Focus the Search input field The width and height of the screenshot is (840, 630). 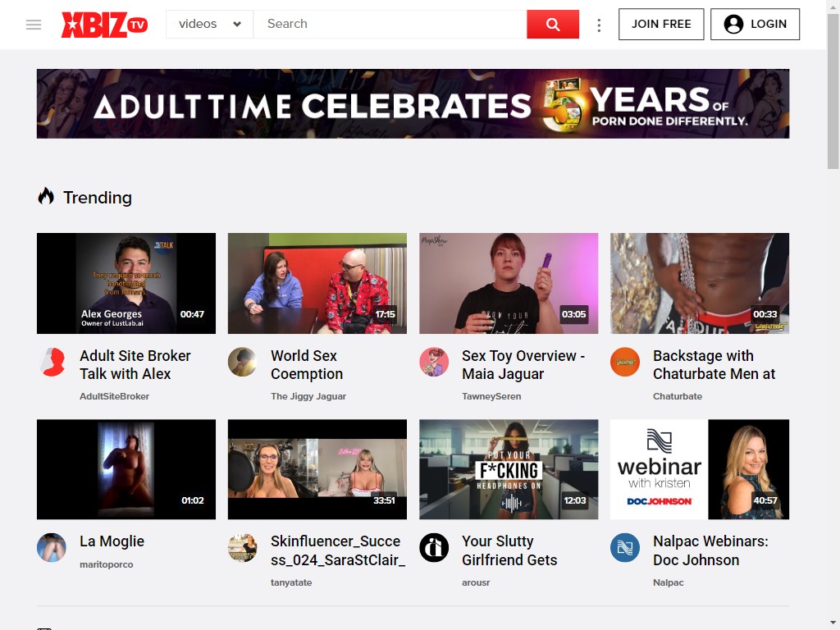point(390,24)
